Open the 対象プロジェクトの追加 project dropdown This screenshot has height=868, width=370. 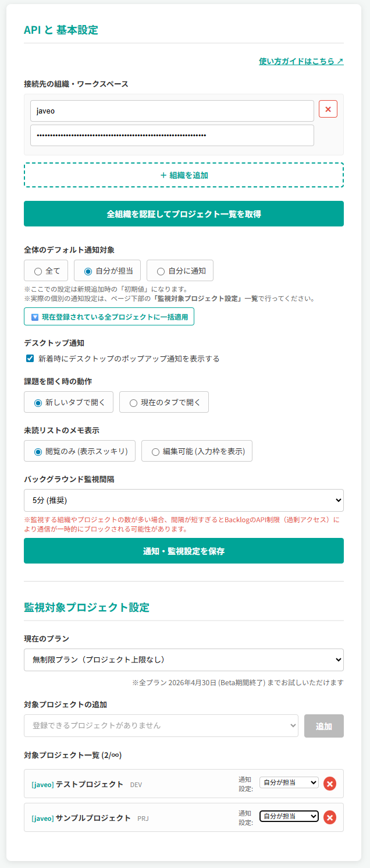[x=161, y=726]
